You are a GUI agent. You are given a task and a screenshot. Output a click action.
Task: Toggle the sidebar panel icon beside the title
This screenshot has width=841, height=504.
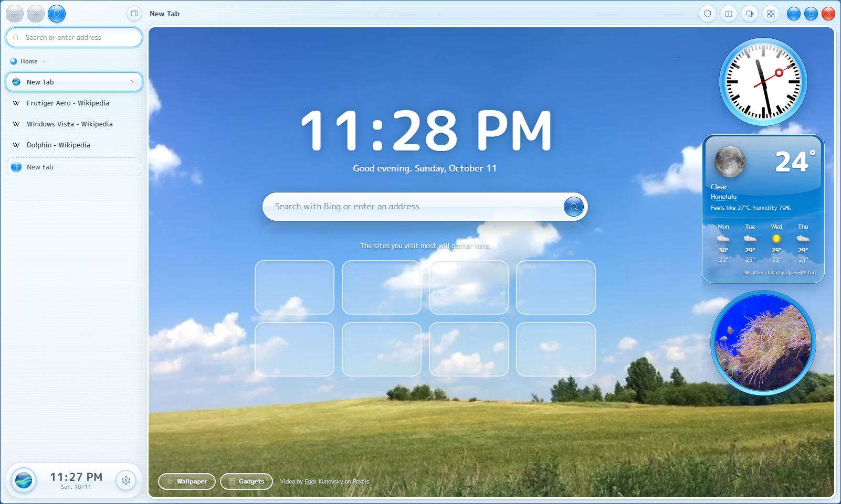134,14
